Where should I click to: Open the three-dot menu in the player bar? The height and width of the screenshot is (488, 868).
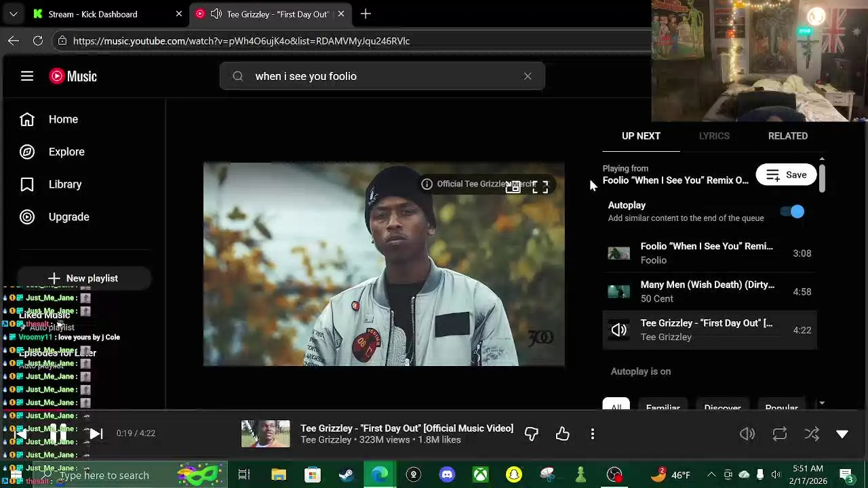pyautogui.click(x=593, y=434)
